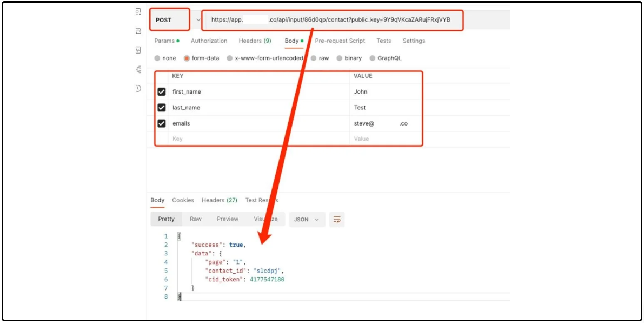Uncheck the last_name row checkbox
The image size is (644, 323).
pos(161,107)
